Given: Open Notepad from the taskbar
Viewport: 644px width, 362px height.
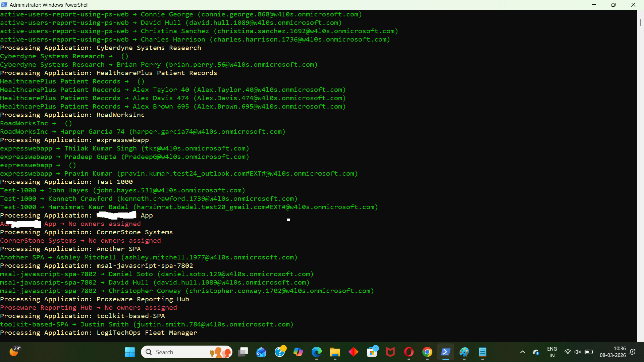Looking at the screenshot, I should click(482, 352).
